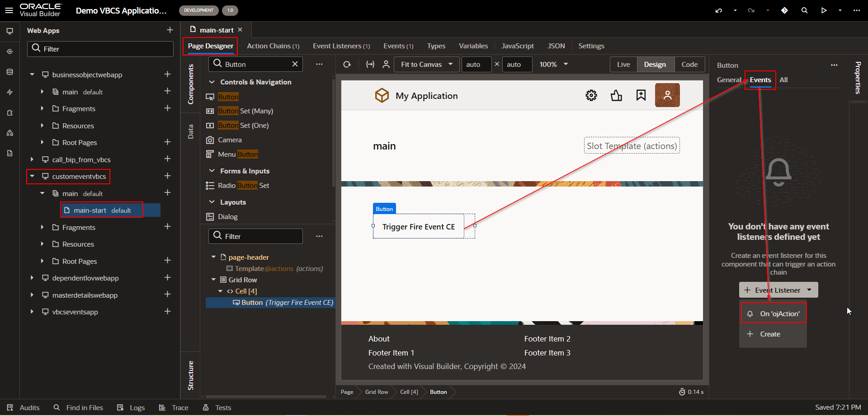Open the vertical Data tab

(190, 131)
